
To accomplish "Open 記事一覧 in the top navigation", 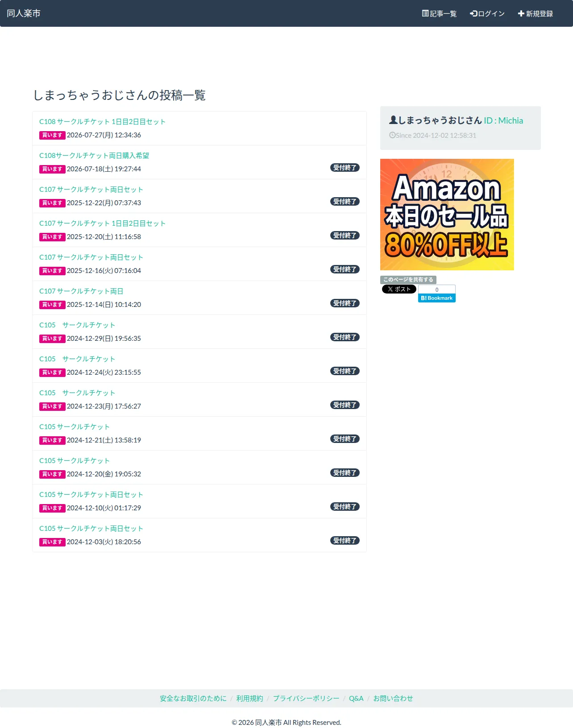I will coord(440,13).
